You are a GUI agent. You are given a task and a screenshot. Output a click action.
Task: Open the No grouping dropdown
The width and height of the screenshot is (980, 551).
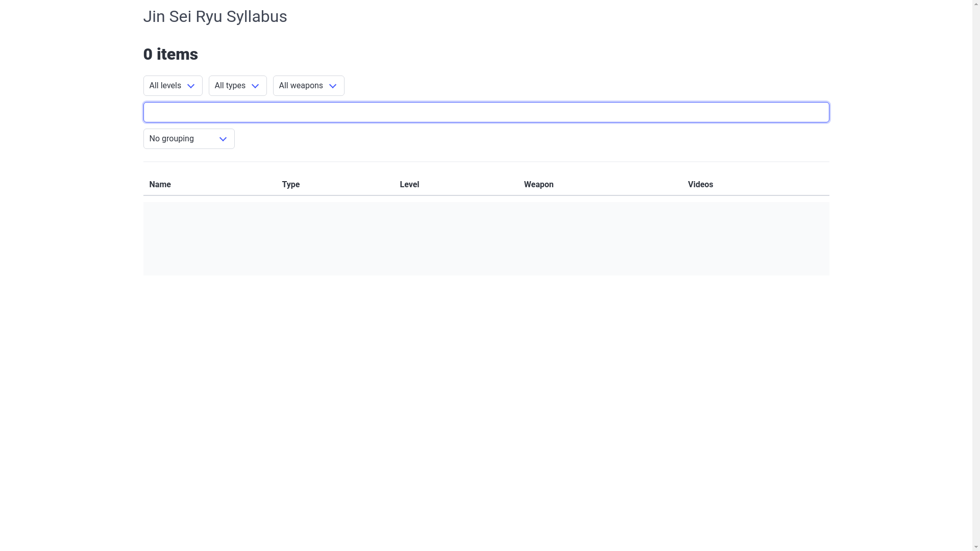[189, 139]
